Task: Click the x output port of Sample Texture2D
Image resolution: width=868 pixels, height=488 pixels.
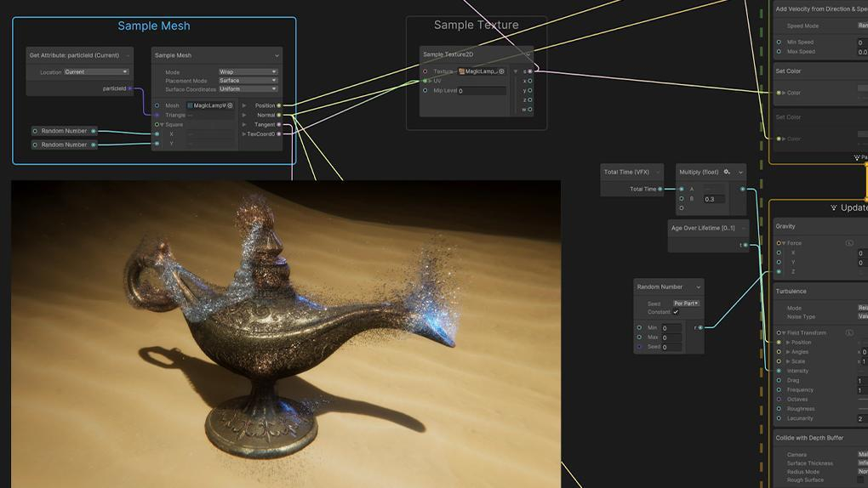Action: click(530, 81)
